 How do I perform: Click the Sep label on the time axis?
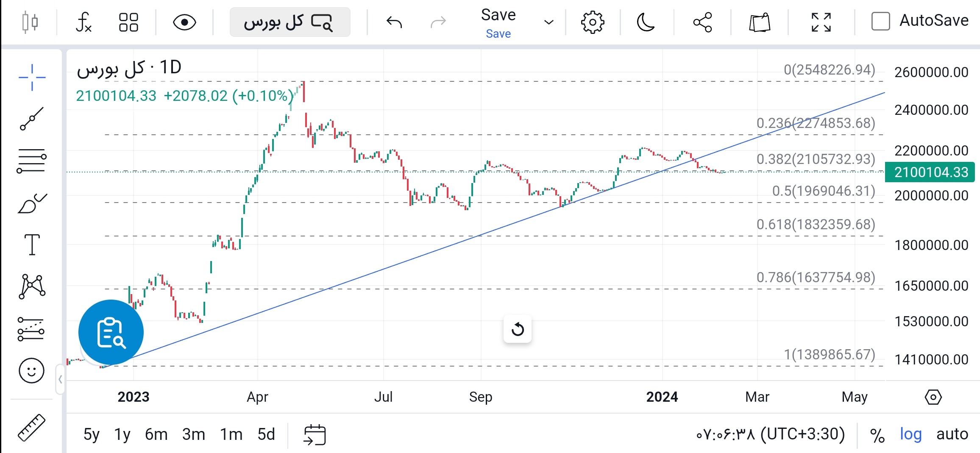(481, 397)
